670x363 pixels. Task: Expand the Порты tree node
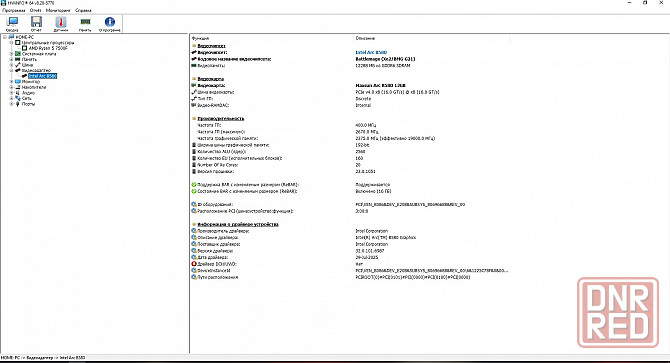pos(12,104)
